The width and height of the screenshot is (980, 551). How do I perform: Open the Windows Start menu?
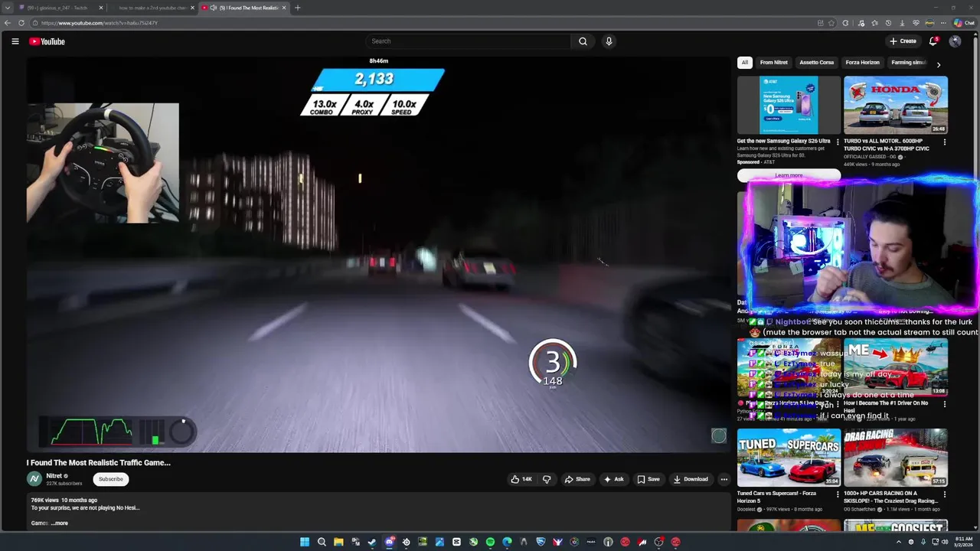pos(305,542)
